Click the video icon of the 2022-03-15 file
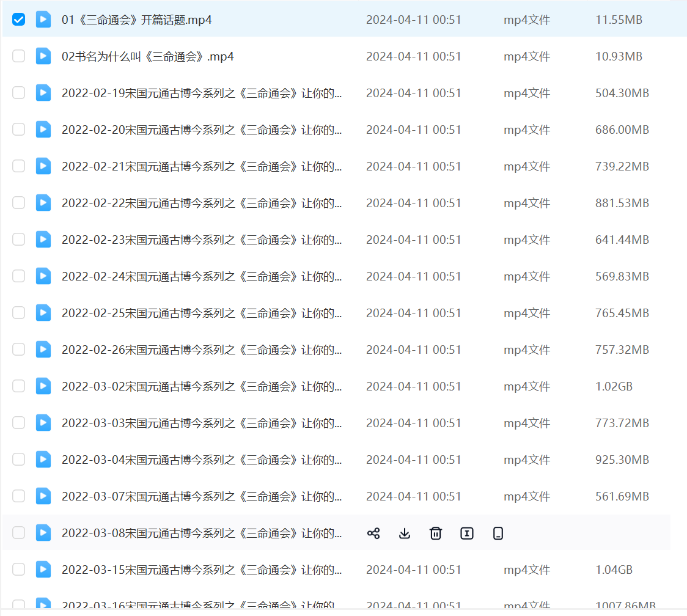 [x=43, y=570]
